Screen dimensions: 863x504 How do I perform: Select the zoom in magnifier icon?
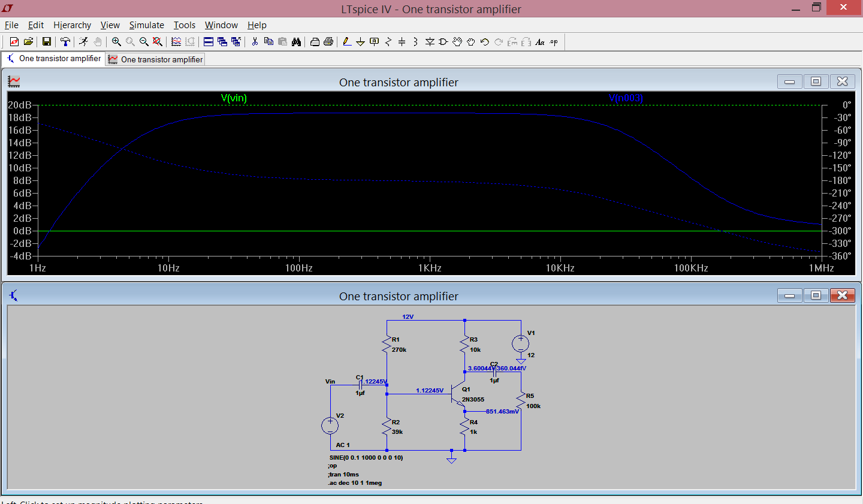tap(116, 41)
